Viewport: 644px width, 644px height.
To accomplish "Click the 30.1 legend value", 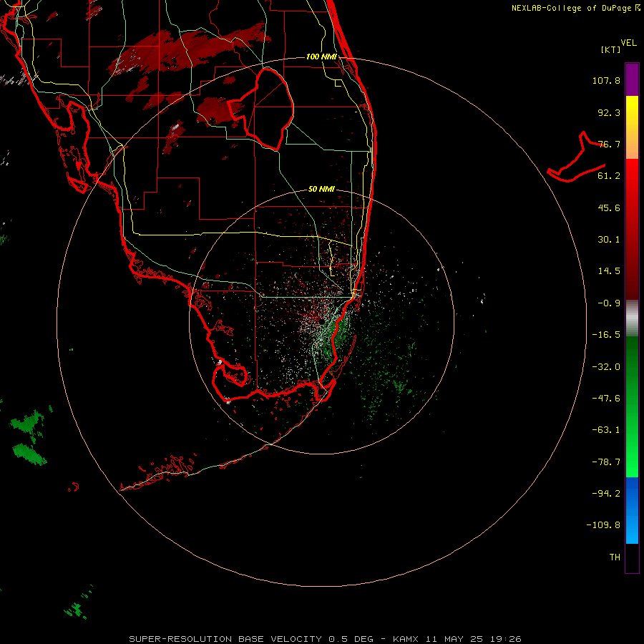I will coord(609,240).
